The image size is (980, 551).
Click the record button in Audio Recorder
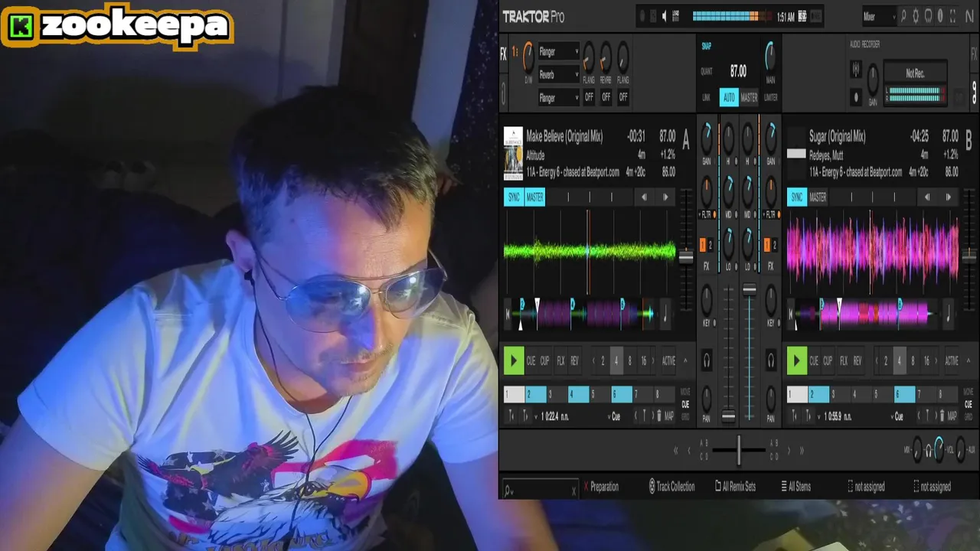856,97
